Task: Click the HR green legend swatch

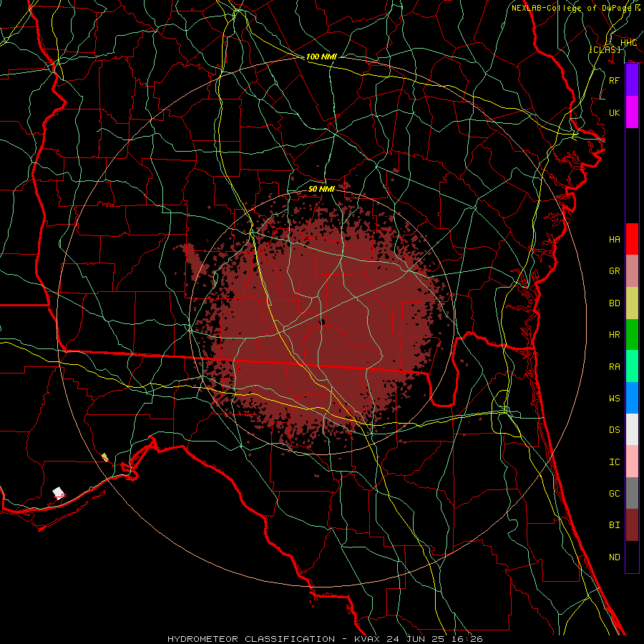Action: coord(632,335)
